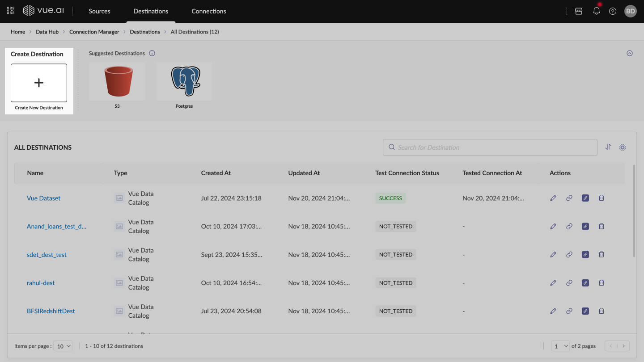The height and width of the screenshot is (362, 644).
Task: Select the Postgres suggested destination
Action: point(184,82)
